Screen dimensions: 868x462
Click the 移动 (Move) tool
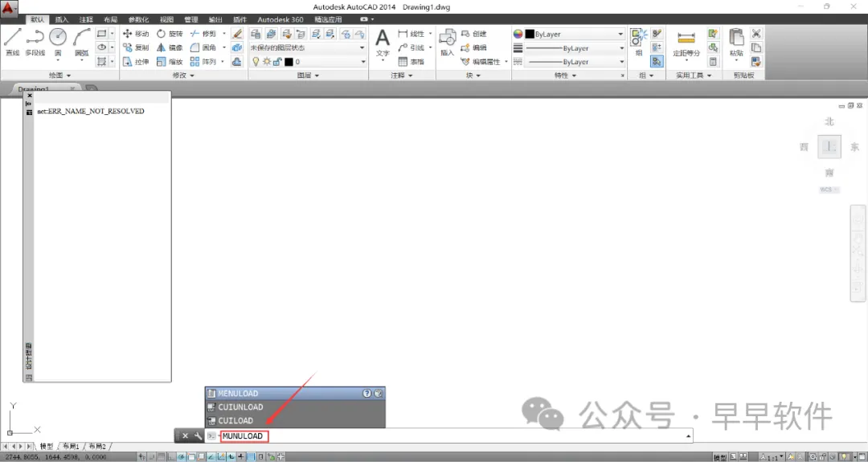[x=136, y=34]
